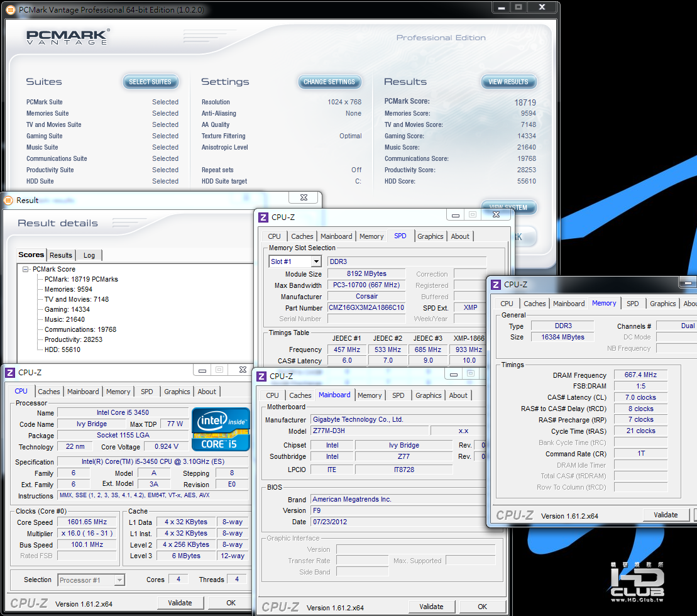Click the DRAM Frequency value 667.4 MHz
Viewport: 697px width, 616px height.
[x=640, y=375]
